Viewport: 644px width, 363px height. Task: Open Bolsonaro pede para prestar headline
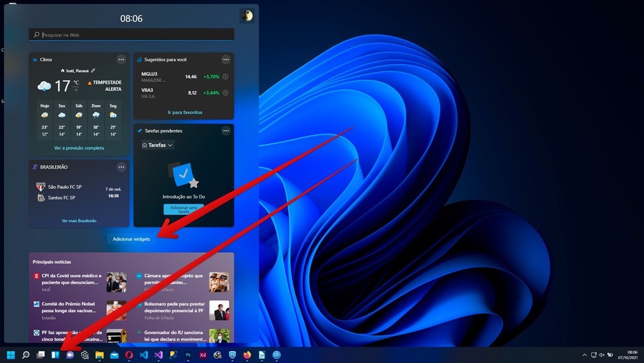click(x=174, y=307)
